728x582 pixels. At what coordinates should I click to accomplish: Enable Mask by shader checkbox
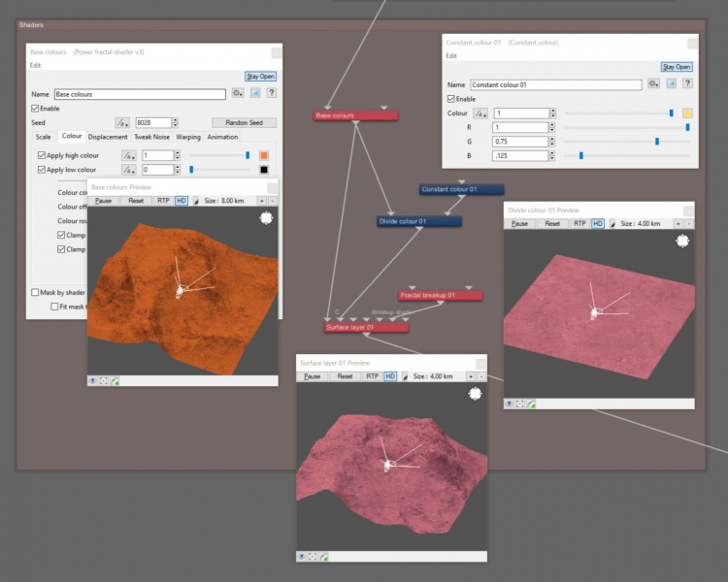click(35, 292)
